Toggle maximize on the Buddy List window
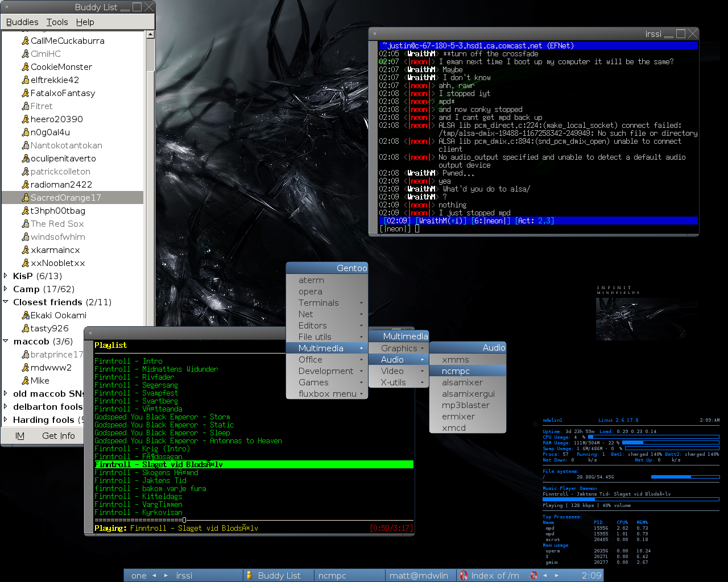 tap(137, 7)
